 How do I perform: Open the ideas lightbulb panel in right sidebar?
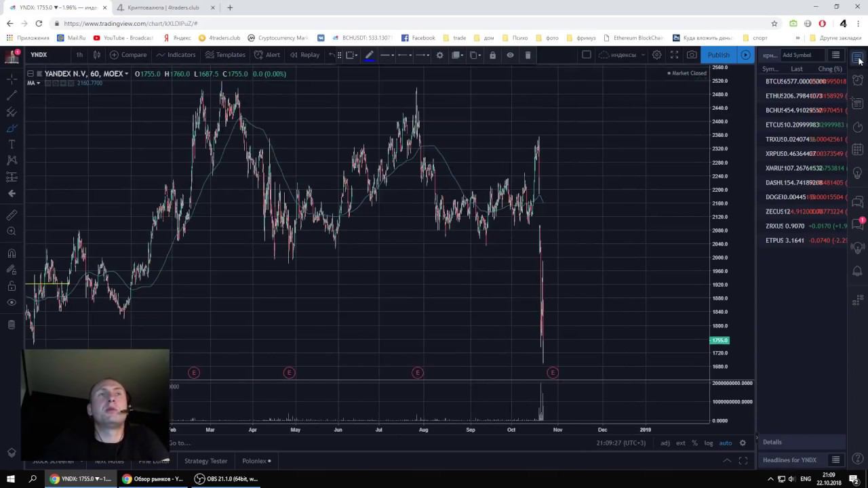click(858, 174)
